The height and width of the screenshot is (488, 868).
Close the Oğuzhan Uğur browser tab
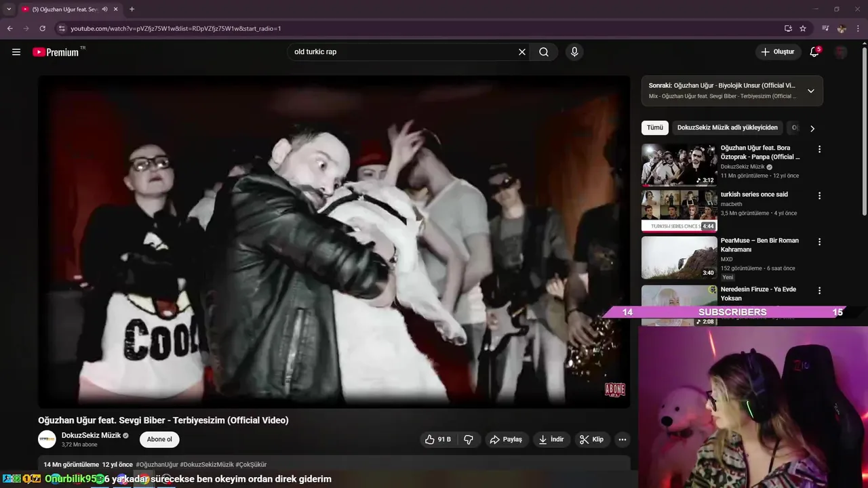[x=116, y=9]
